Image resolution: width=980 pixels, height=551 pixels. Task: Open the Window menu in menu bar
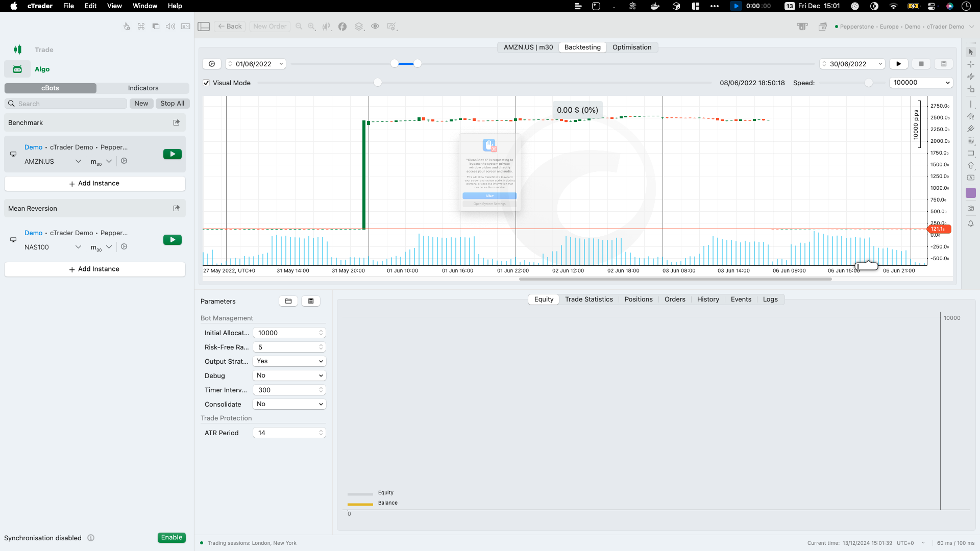click(x=145, y=6)
